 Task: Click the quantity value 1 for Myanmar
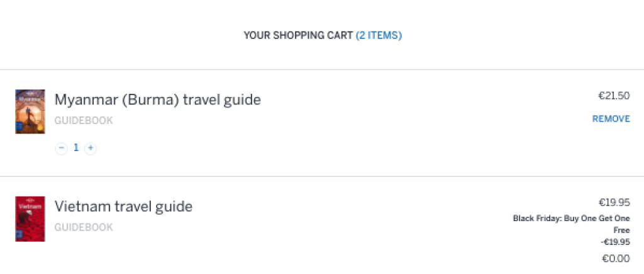click(76, 148)
